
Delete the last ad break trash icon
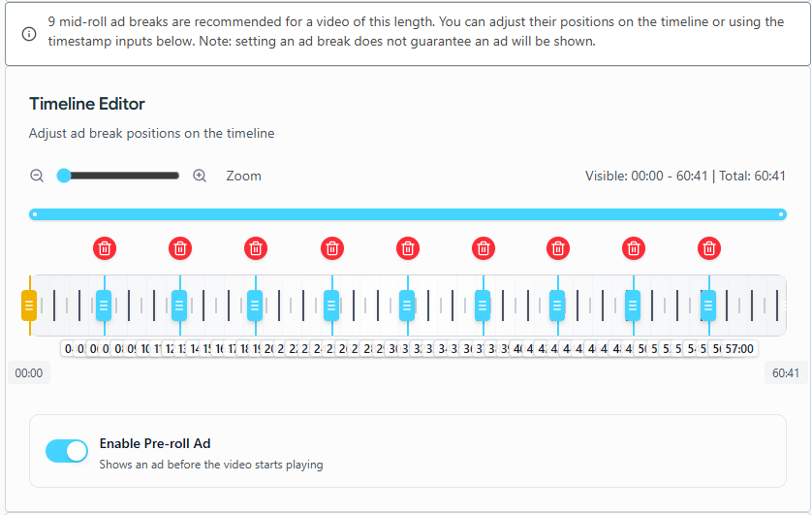(709, 248)
